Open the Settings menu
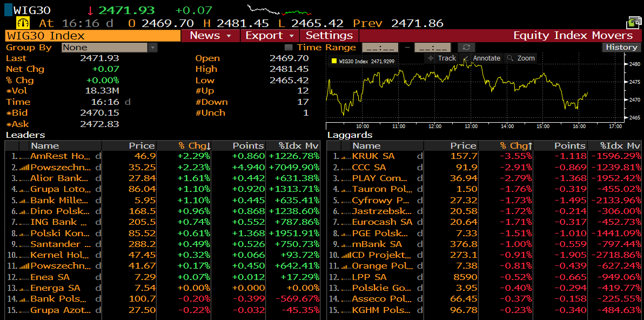644x320 pixels. [x=330, y=36]
